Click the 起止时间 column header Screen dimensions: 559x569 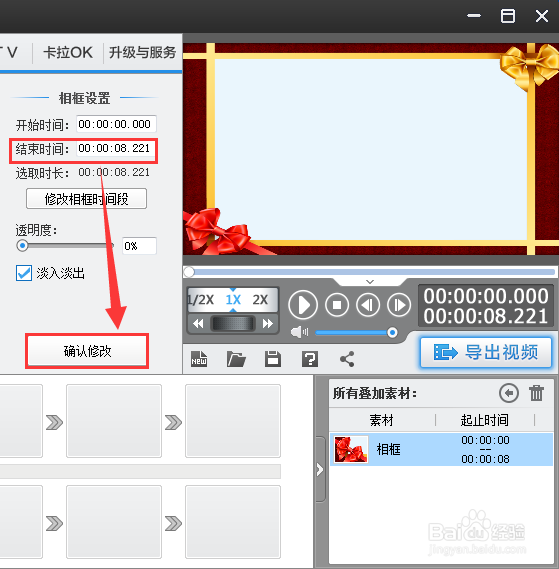coord(485,420)
